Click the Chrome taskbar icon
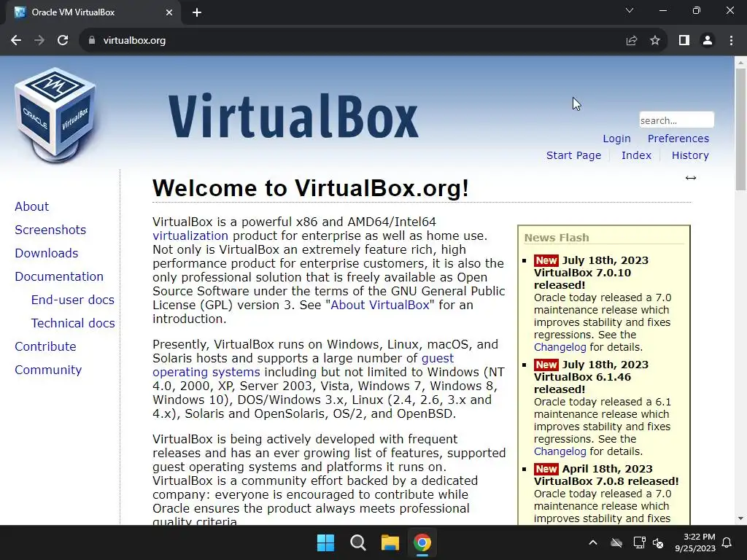747x560 pixels. [422, 542]
